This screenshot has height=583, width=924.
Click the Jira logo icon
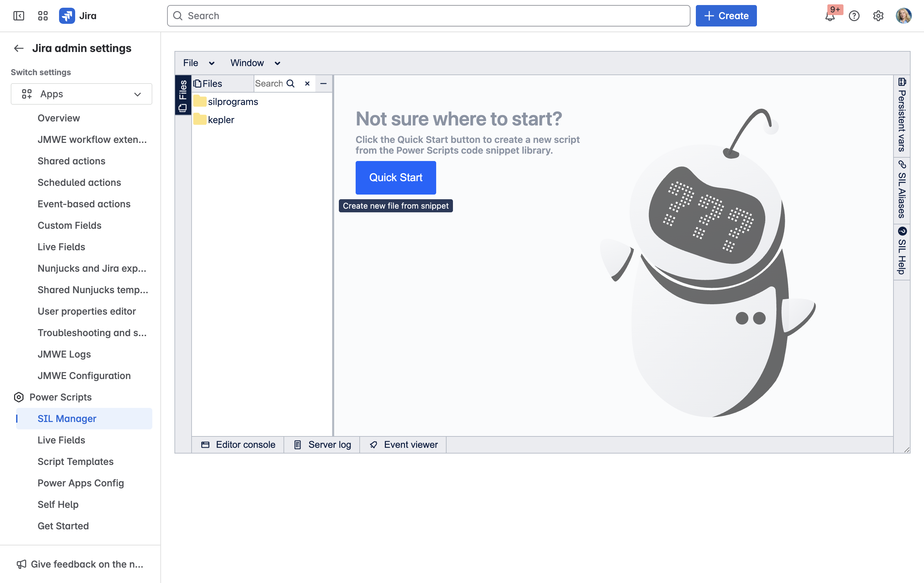(67, 16)
